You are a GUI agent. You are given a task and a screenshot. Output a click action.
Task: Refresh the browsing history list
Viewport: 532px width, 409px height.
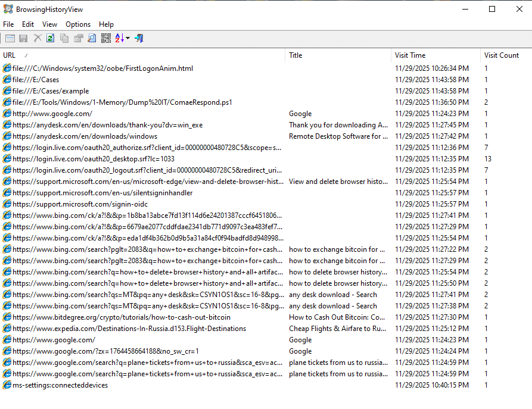[x=50, y=38]
